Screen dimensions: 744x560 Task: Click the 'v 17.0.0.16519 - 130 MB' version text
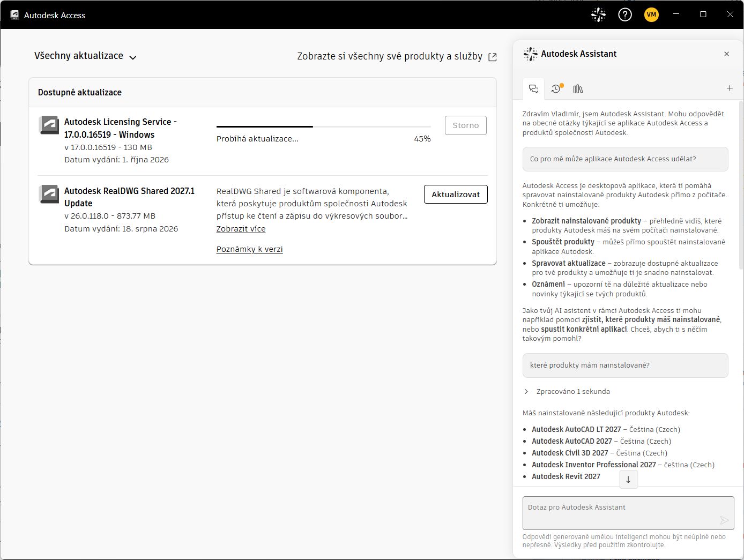tap(108, 147)
